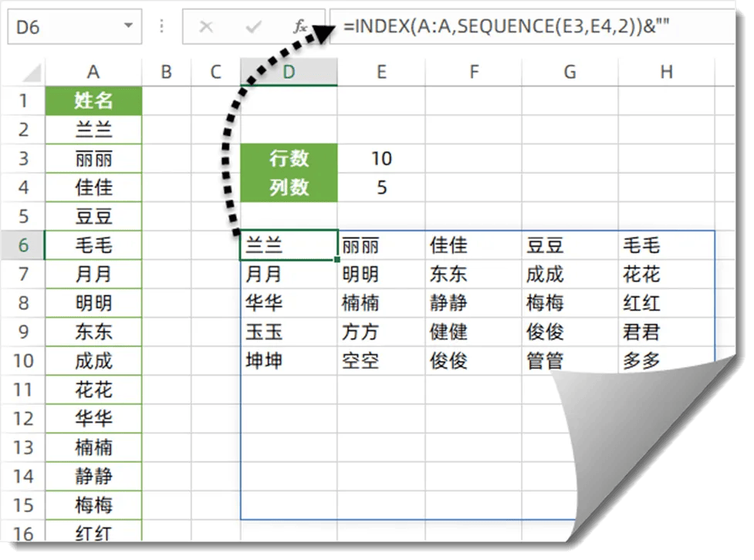
Task: Click cell E10 containing 空空
Action: tap(381, 361)
